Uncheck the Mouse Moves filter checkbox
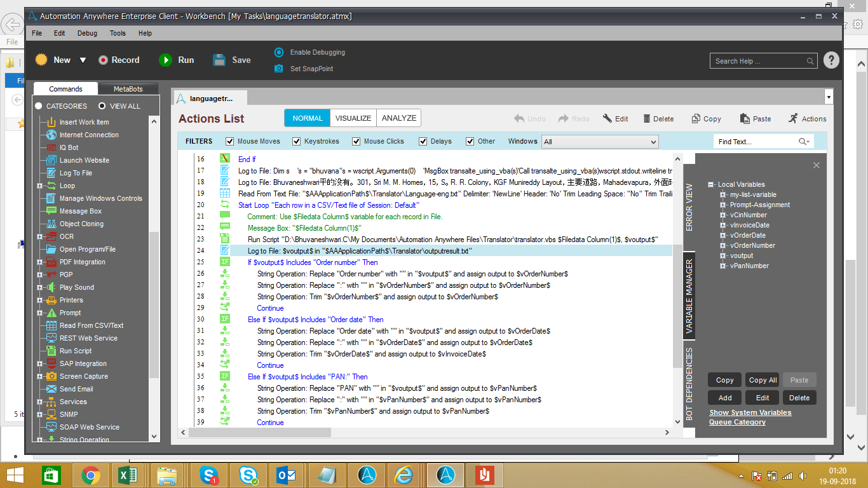The width and height of the screenshot is (868, 488). point(230,141)
